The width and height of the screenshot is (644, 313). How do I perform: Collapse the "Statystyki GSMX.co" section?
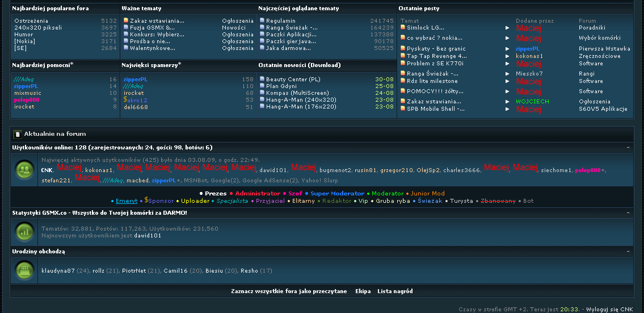[x=628, y=212]
